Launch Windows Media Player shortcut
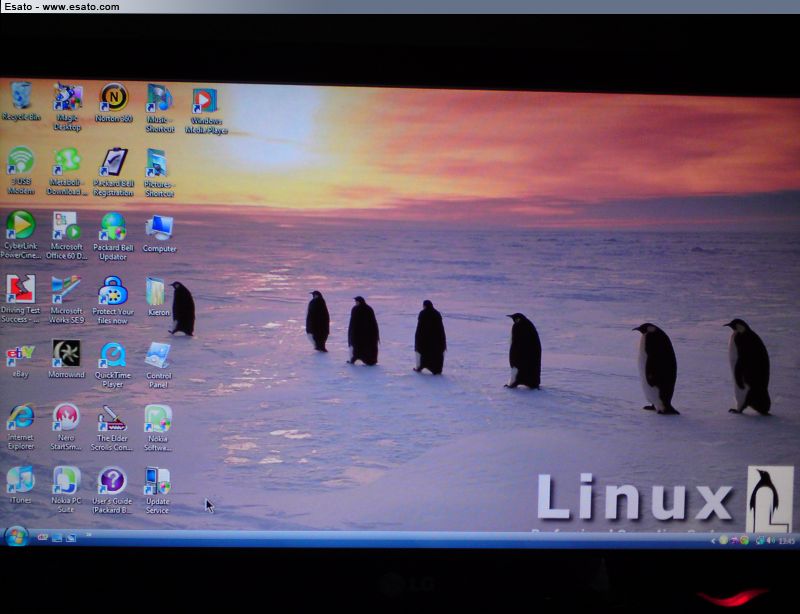 206,111
